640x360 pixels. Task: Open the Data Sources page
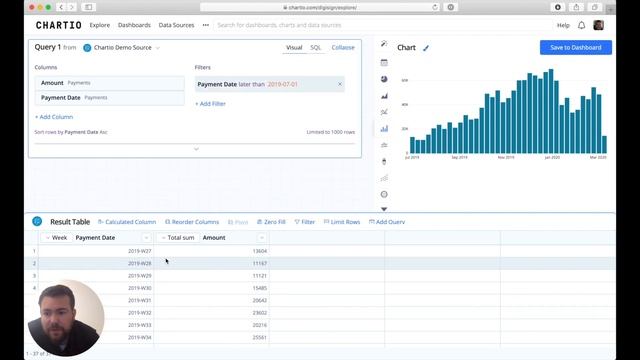176,25
